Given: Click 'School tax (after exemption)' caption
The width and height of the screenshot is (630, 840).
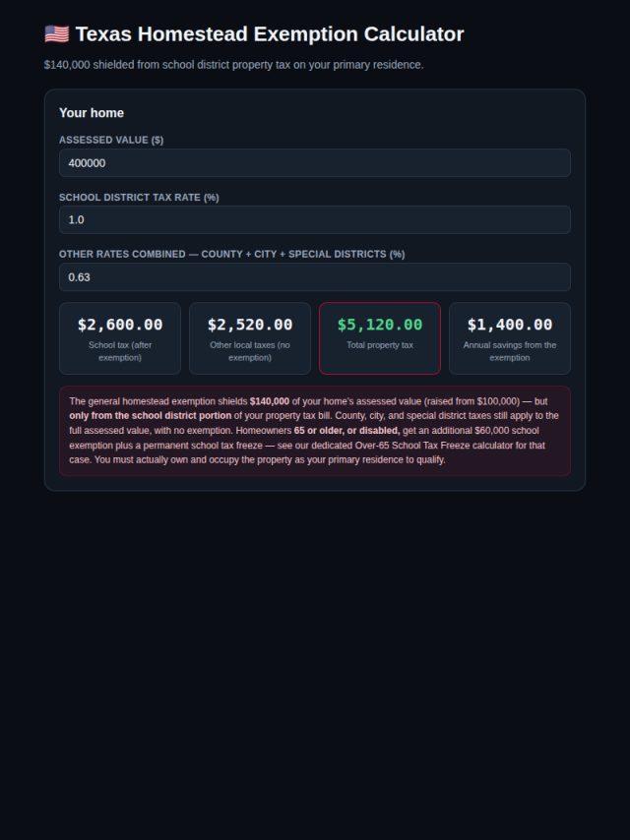Looking at the screenshot, I should (120, 351).
